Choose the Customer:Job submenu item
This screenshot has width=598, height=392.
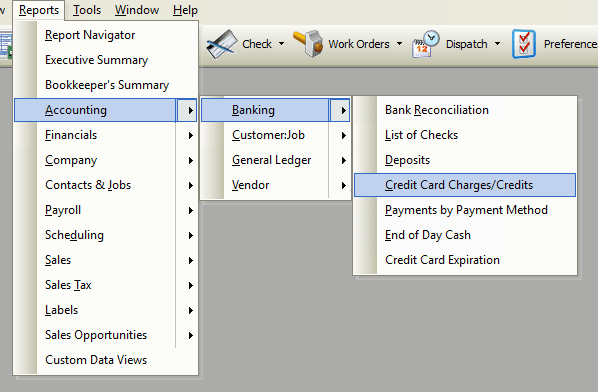coord(275,135)
